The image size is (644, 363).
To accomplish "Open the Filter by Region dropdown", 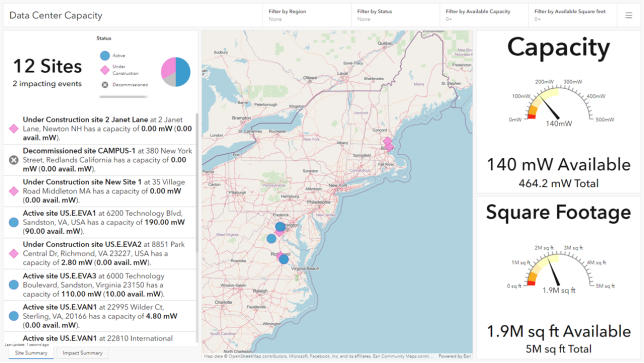I will (307, 16).
